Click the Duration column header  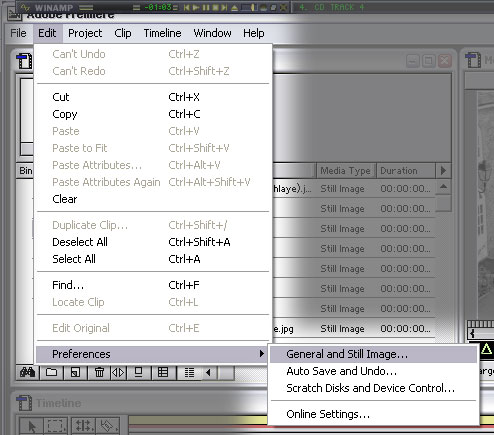[406, 171]
